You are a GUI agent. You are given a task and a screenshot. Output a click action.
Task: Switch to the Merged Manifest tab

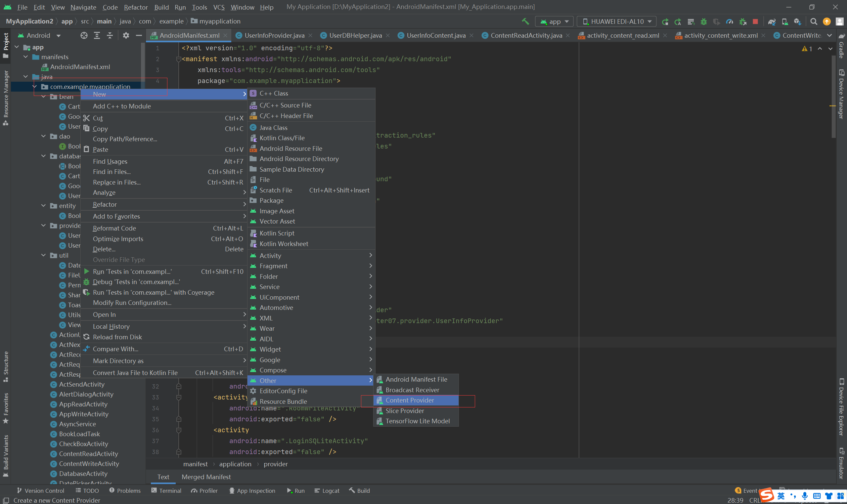tap(206, 477)
